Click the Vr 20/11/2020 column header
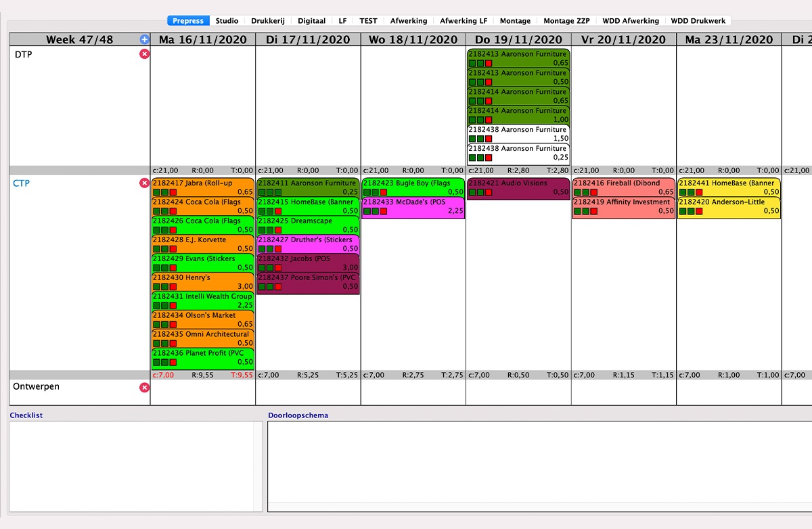This screenshot has height=529, width=812. pos(624,40)
